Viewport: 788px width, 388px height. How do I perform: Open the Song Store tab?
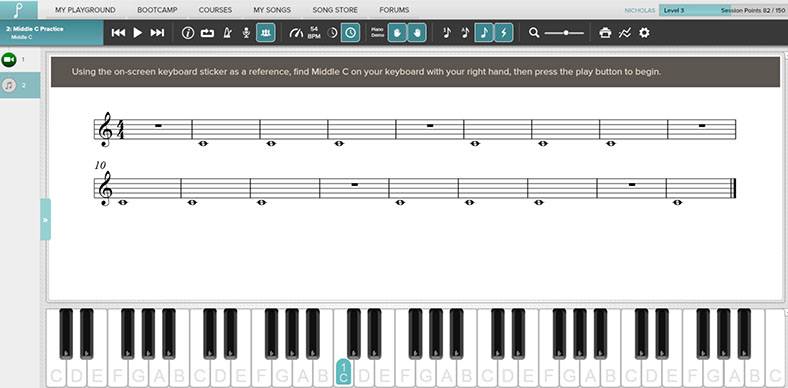(x=335, y=10)
